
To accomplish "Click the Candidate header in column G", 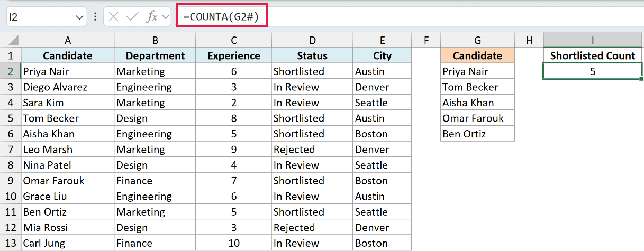I will tap(477, 55).
